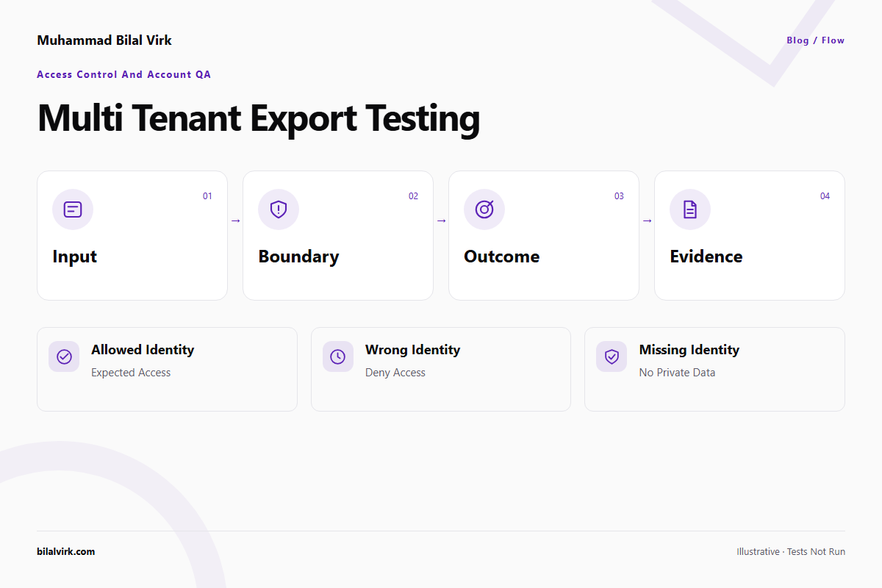This screenshot has height=588, width=882.
Task: Select the Evidence card heading
Action: coord(706,257)
